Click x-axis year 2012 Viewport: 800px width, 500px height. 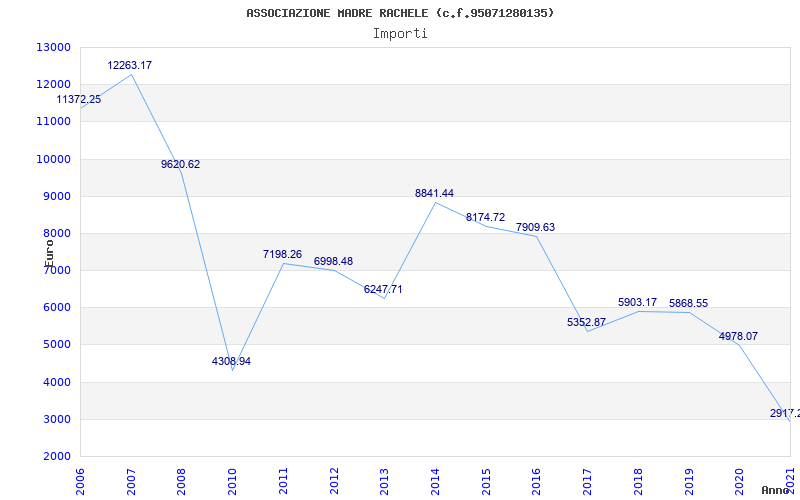(334, 482)
